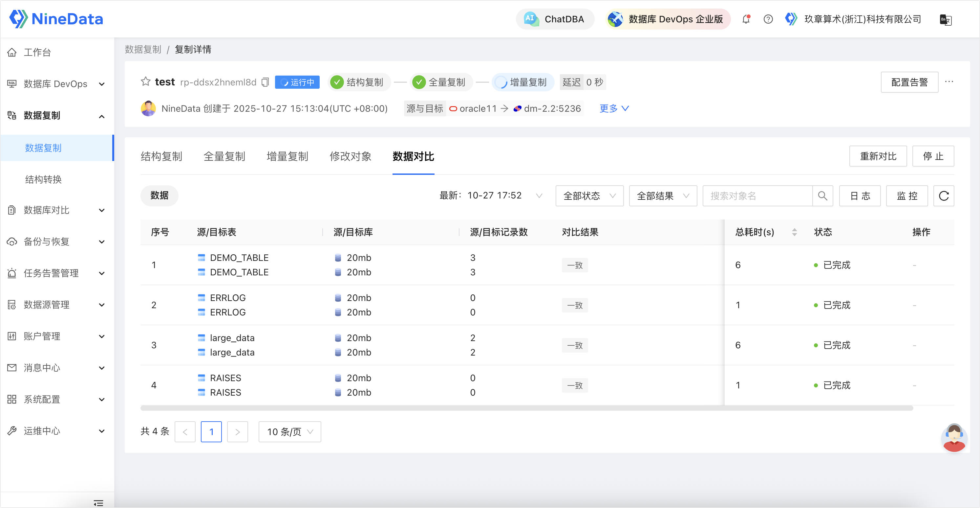Viewport: 980px width, 508px height.
Task: Switch to the 结构复制 tab
Action: (x=161, y=156)
